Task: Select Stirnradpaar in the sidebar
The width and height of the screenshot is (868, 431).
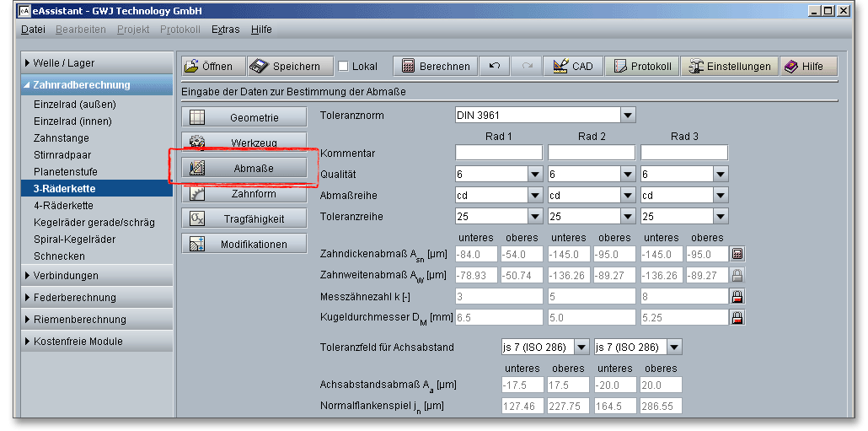Action: tap(62, 155)
